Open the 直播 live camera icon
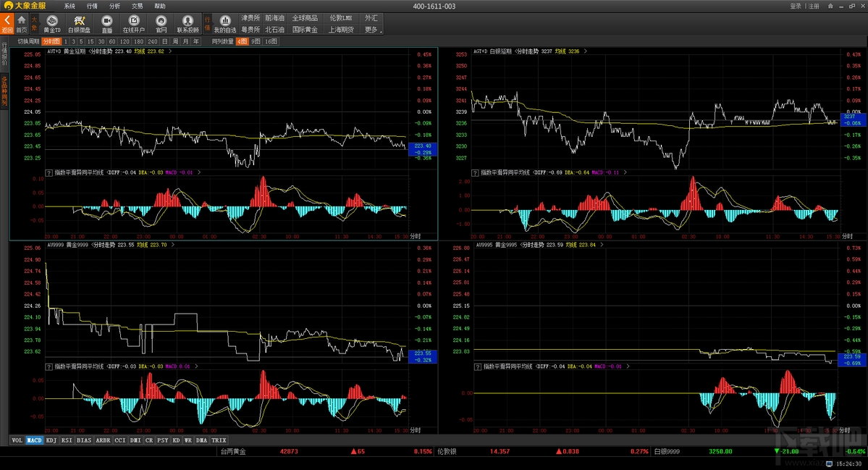868x470 pixels. tap(107, 24)
